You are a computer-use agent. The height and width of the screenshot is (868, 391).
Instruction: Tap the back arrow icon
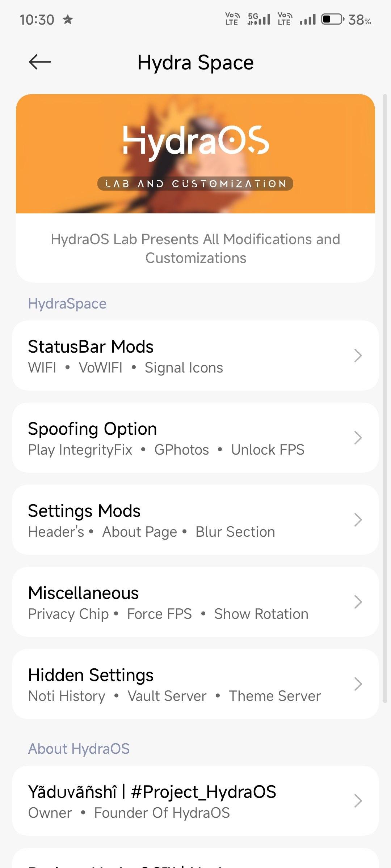tap(40, 62)
